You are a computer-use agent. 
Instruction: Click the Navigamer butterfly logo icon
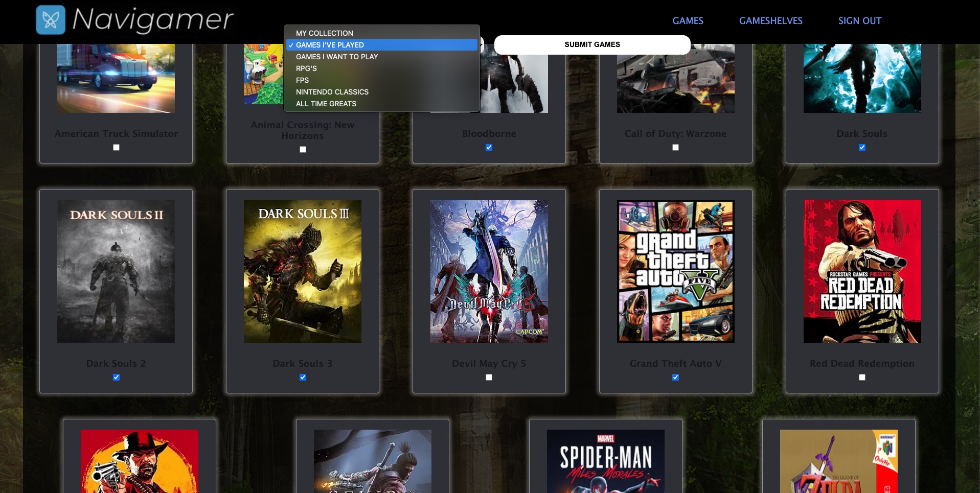51,20
